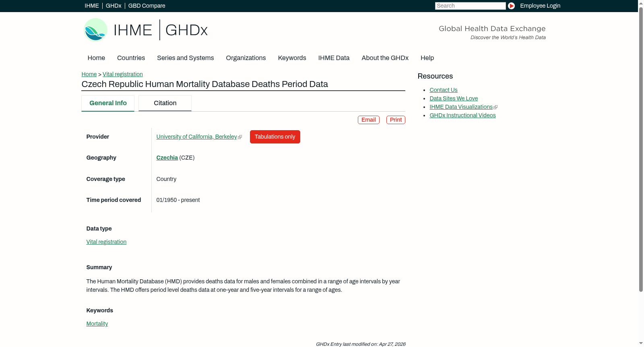
Task: Click the external link icon beside Berkeley
Action: pyautogui.click(x=240, y=137)
